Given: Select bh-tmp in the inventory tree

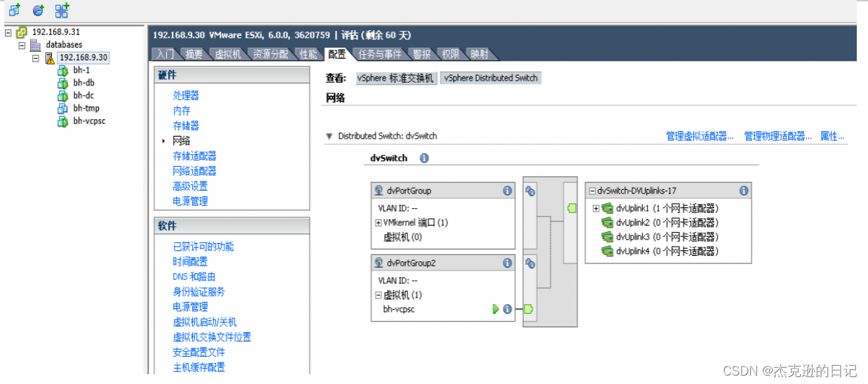Looking at the screenshot, I should [86, 108].
